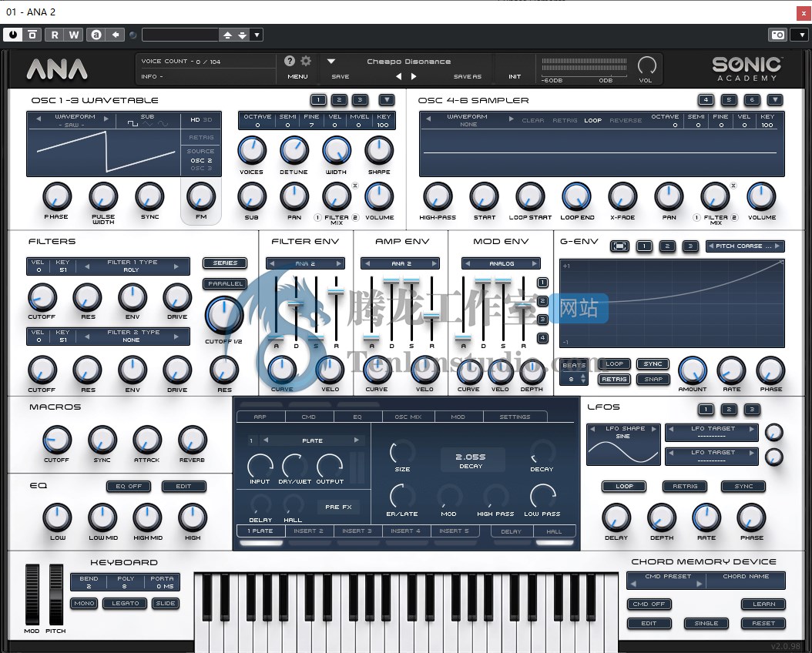The image size is (812, 653).
Task: Select next reverb type after PLATE
Action: tap(356, 440)
